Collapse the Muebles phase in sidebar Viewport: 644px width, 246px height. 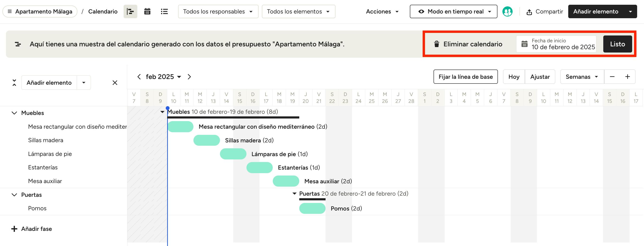(x=14, y=113)
